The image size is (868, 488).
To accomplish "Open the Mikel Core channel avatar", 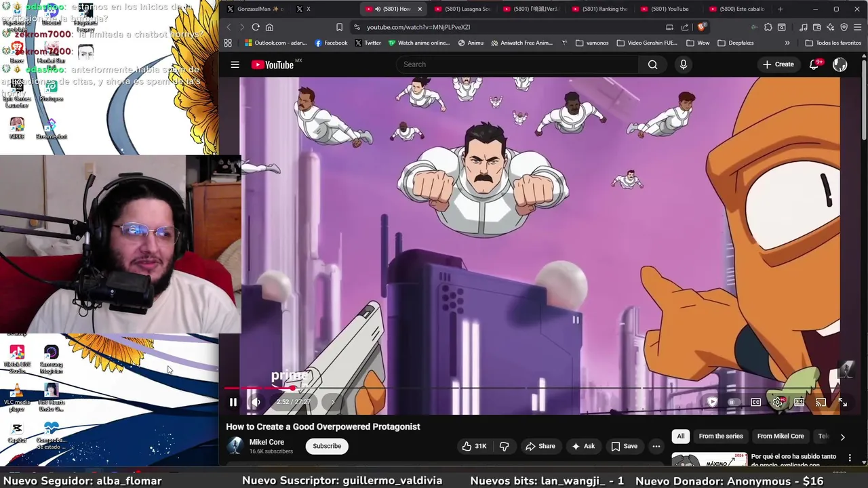I will (235, 446).
